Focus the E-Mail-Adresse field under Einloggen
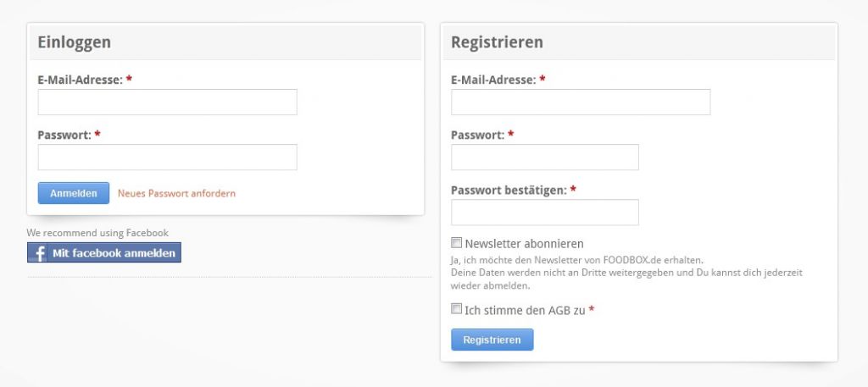The height and width of the screenshot is (387, 868). pyautogui.click(x=167, y=102)
